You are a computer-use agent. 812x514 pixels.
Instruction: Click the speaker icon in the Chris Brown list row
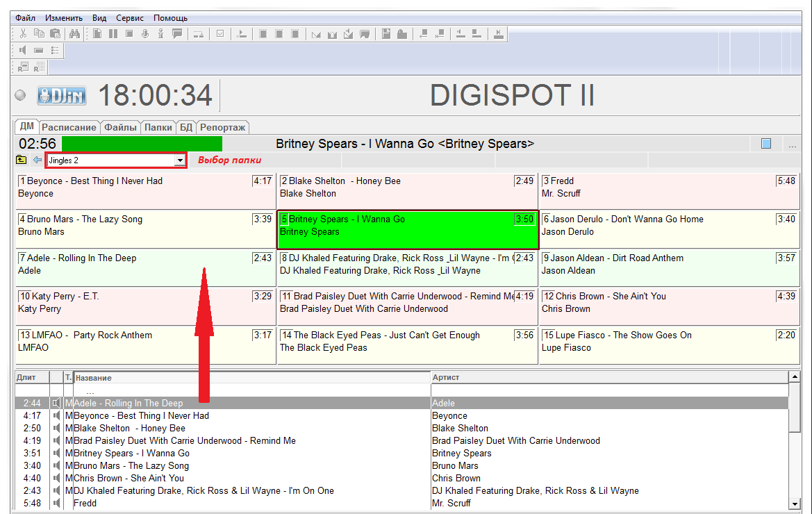coord(56,479)
